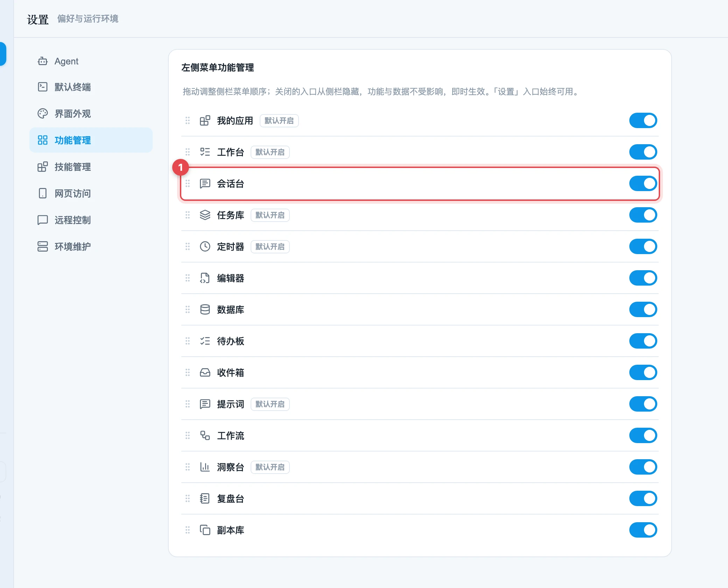728x588 pixels.
Task: Turn off the 我的应用 switch
Action: coord(643,121)
